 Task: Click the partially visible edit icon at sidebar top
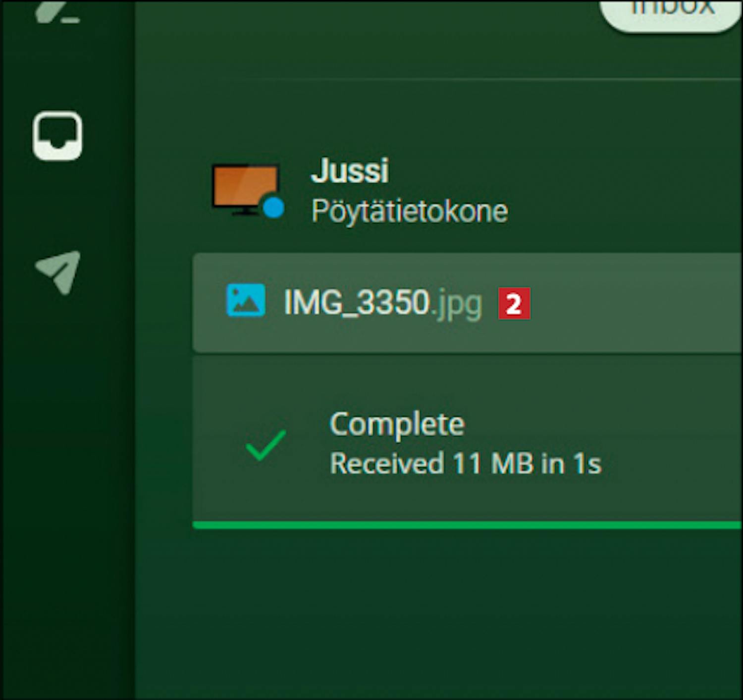pyautogui.click(x=58, y=12)
